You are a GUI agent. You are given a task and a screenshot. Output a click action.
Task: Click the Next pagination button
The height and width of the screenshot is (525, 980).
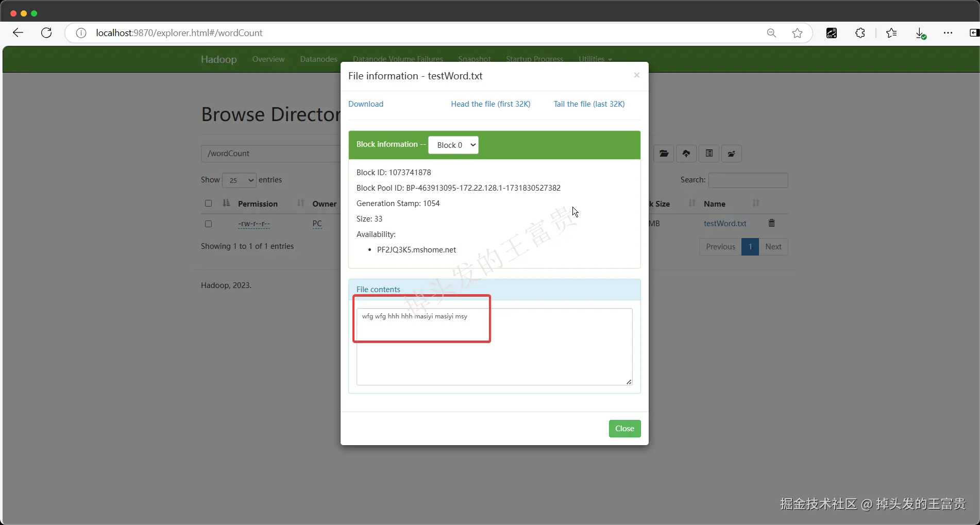point(773,247)
